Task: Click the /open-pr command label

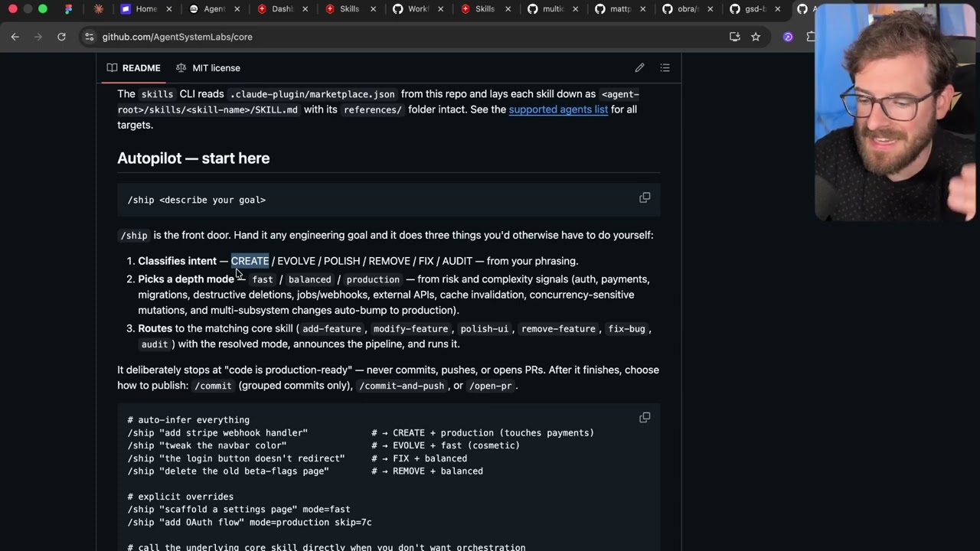Action: pos(491,386)
